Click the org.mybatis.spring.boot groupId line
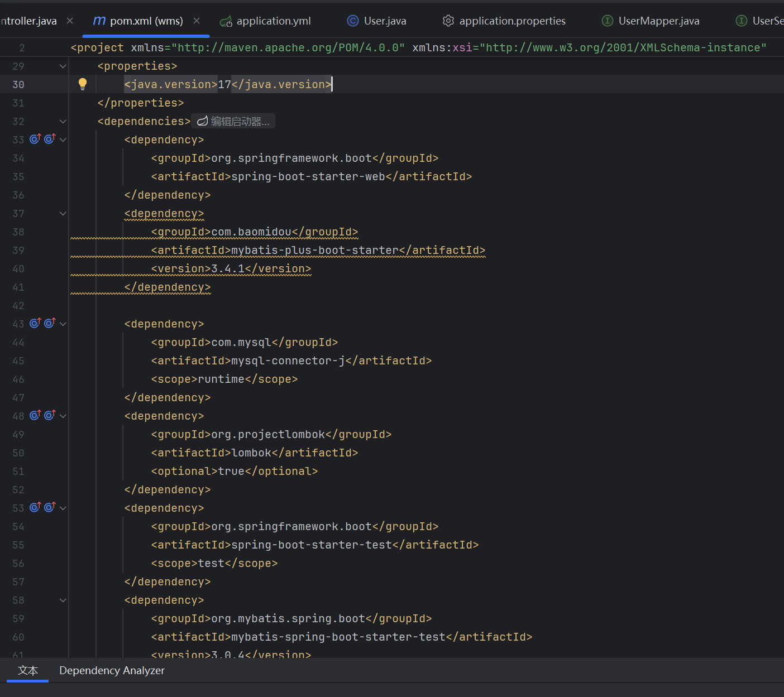The image size is (784, 697). coord(291,618)
